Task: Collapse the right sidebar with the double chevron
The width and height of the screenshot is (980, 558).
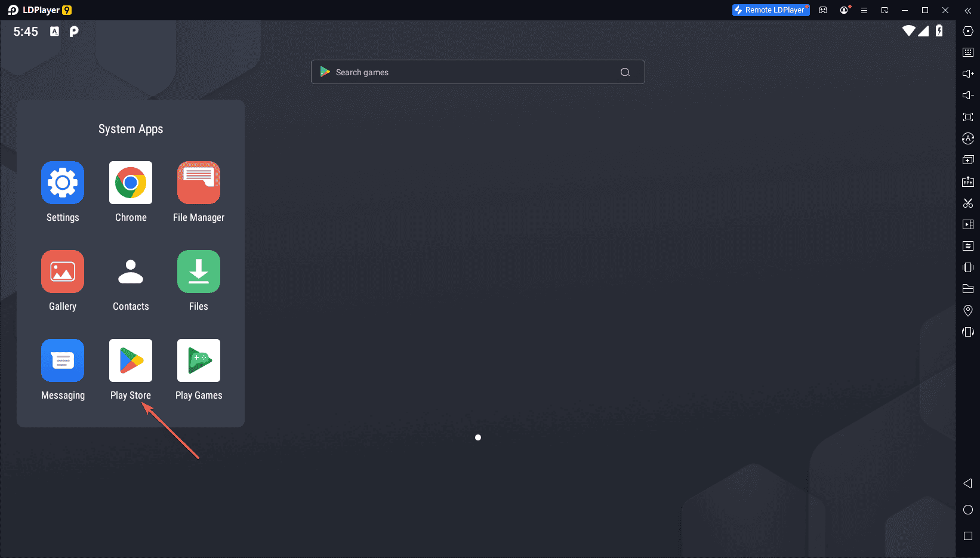Action: tap(968, 10)
